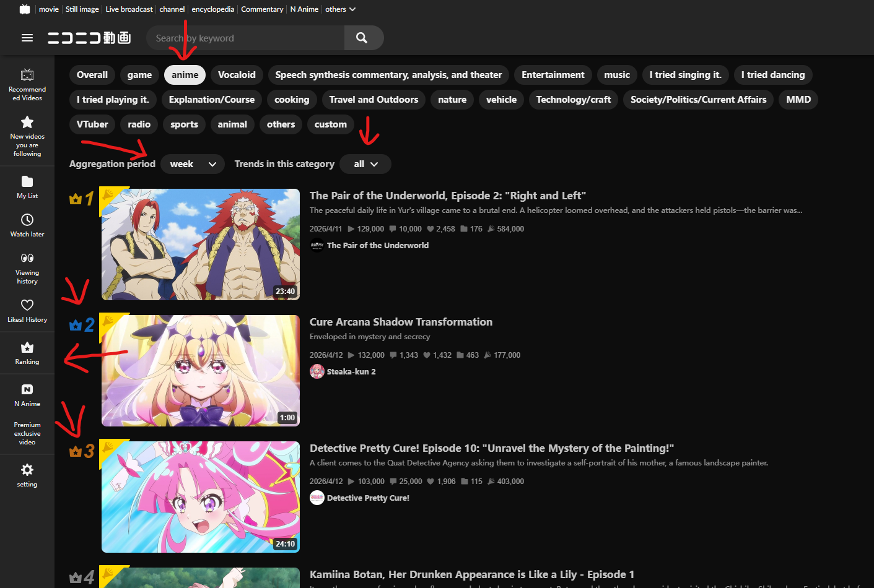Open title Kamiina Botan Episode 1
This screenshot has width=874, height=588.
[x=472, y=574]
